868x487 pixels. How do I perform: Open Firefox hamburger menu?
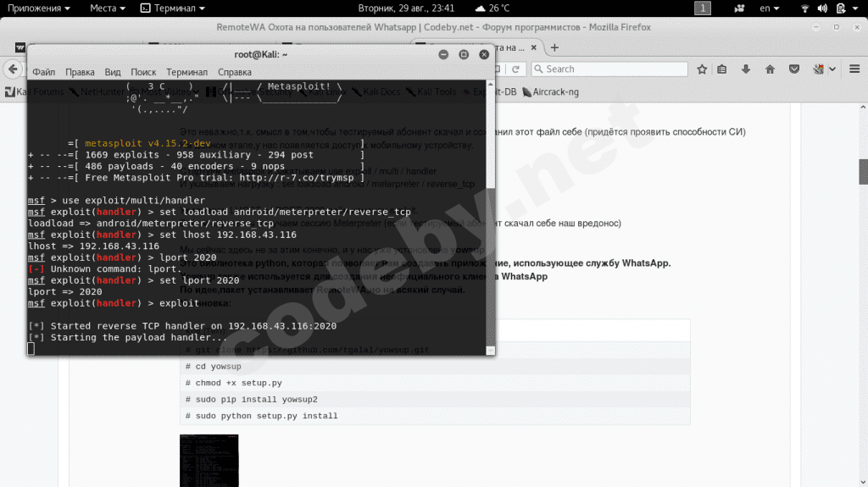(854, 69)
